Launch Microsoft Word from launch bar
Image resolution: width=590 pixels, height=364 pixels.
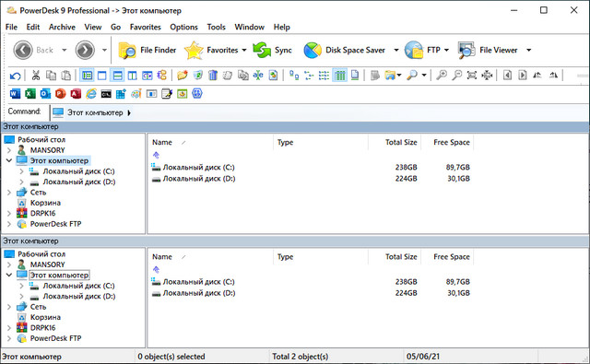15,94
